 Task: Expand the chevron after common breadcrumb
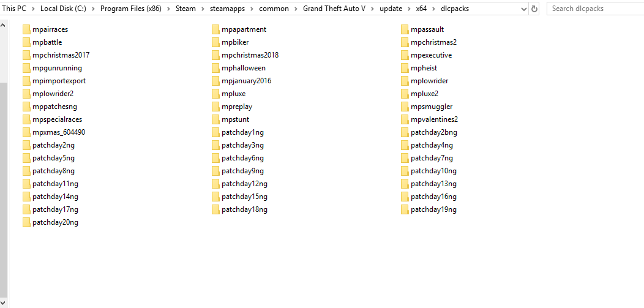coord(296,9)
